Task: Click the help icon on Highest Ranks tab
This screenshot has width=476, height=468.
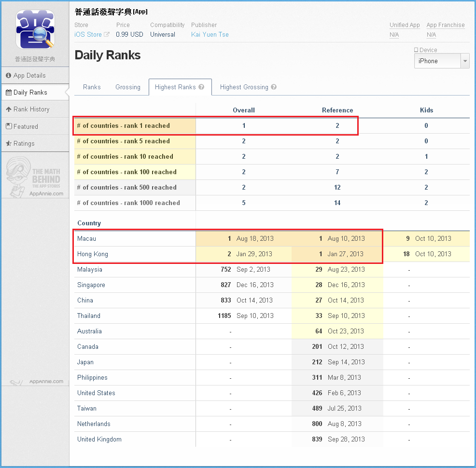Action: pos(201,87)
